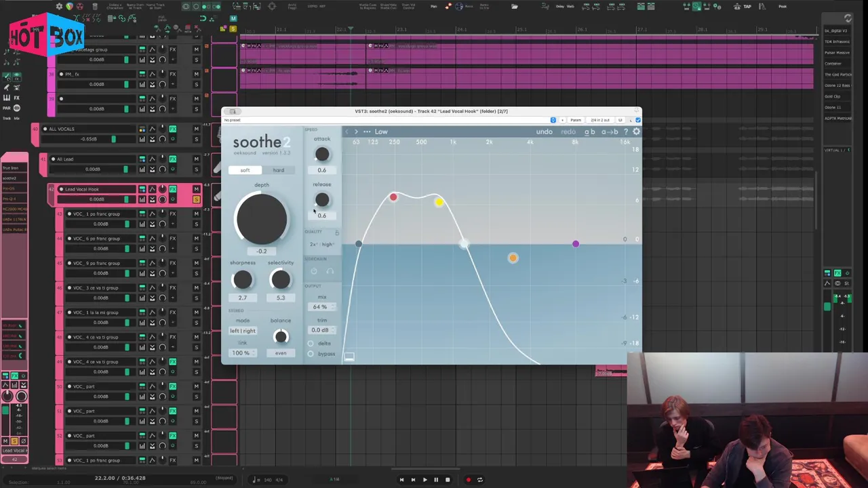Click the depth value field -0.2
The width and height of the screenshot is (868, 488).
coord(261,251)
